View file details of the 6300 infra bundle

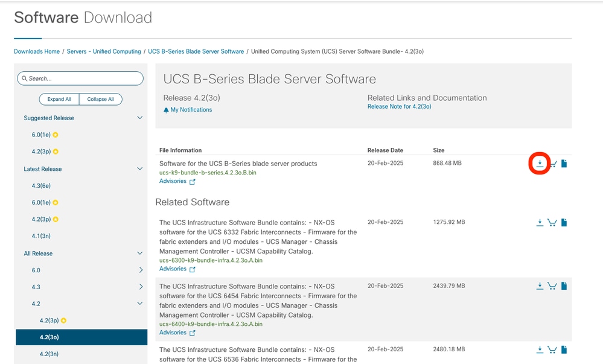coord(564,222)
